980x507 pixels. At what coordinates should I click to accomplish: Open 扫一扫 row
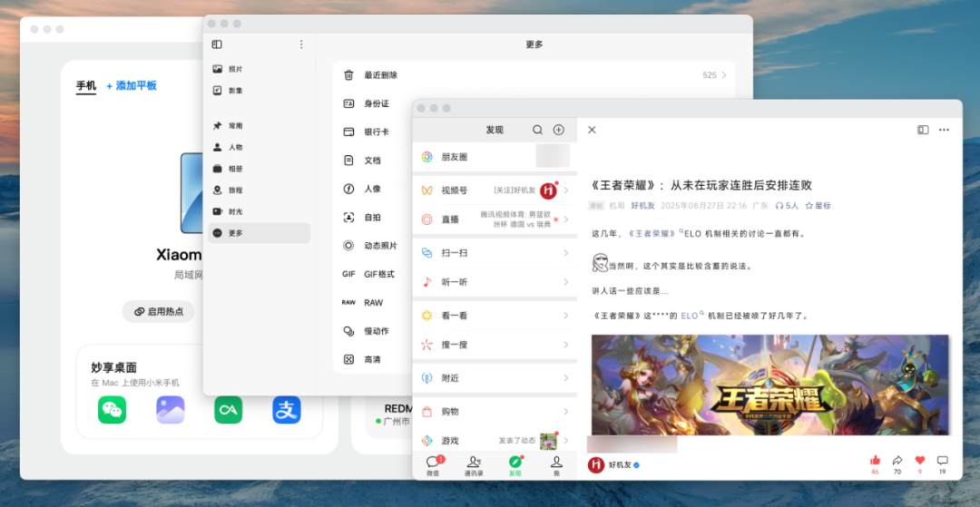click(x=495, y=253)
